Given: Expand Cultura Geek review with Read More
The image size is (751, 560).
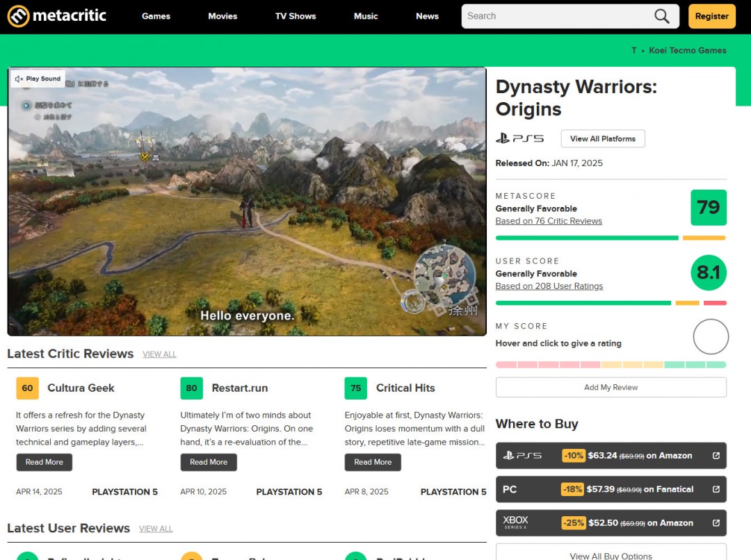Looking at the screenshot, I should pyautogui.click(x=44, y=462).
